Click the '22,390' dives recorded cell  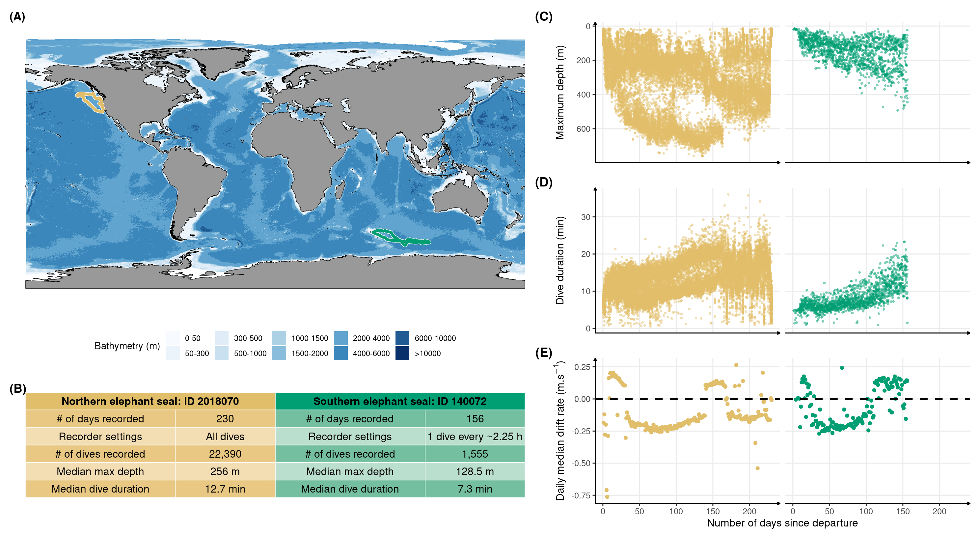click(x=225, y=454)
